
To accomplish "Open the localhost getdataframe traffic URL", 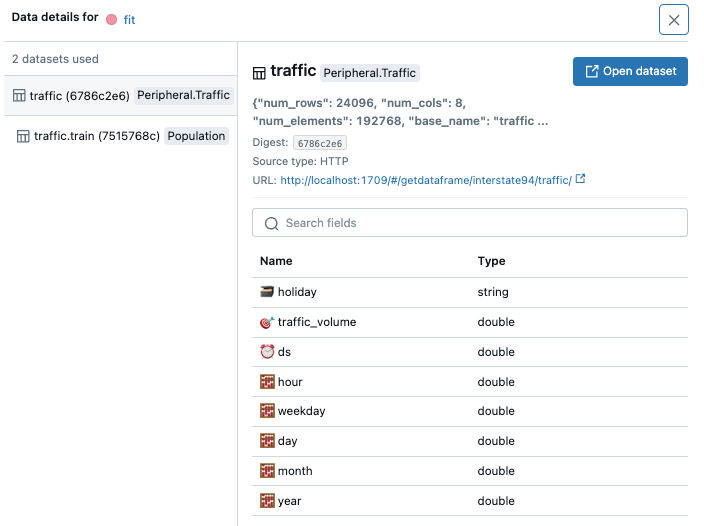I will [426, 180].
